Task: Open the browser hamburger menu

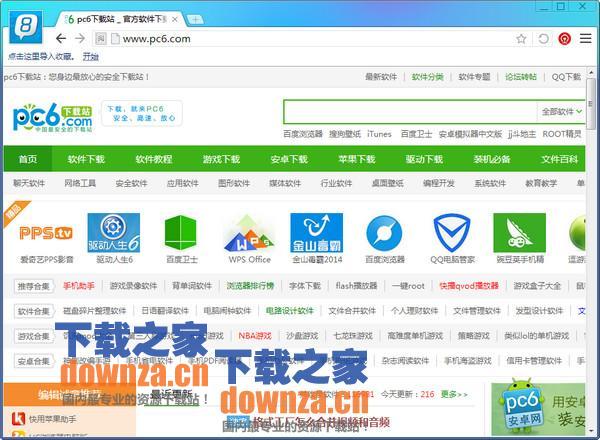Action: tap(585, 38)
